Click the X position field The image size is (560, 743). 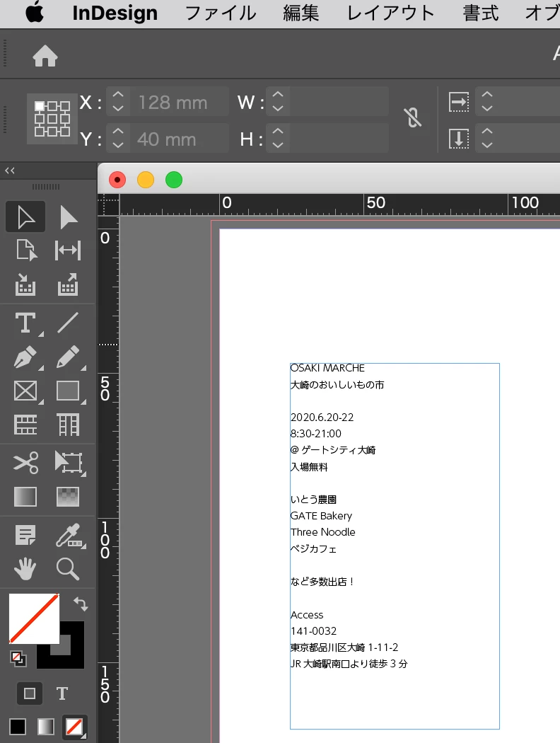point(179,102)
